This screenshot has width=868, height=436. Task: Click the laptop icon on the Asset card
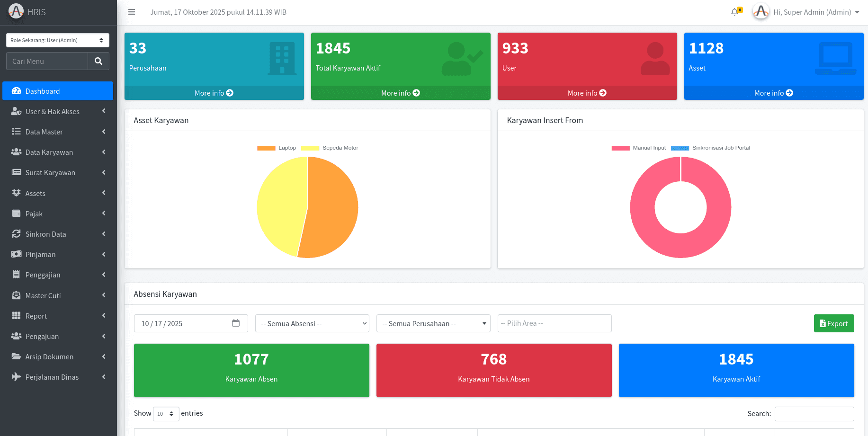(835, 59)
